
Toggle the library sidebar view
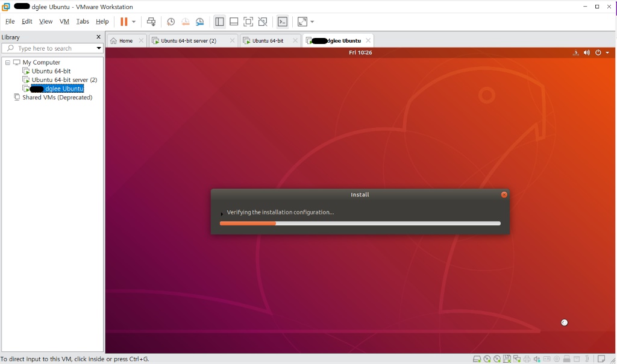click(219, 22)
